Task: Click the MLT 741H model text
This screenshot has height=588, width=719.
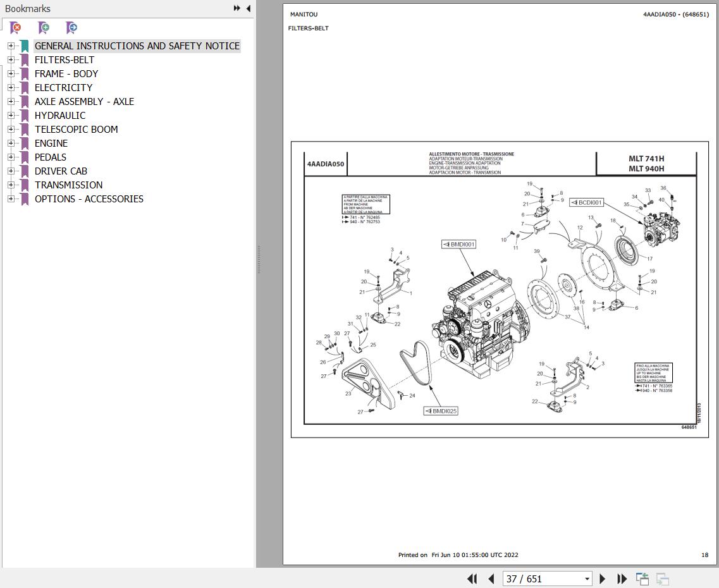Action: click(x=646, y=159)
